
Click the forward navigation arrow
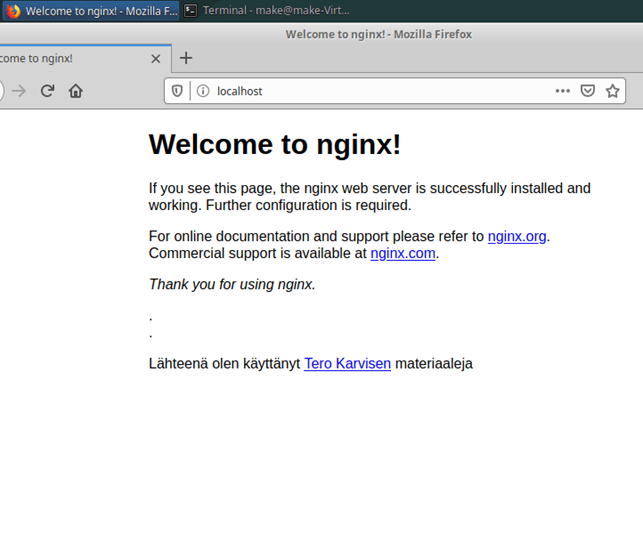(19, 91)
